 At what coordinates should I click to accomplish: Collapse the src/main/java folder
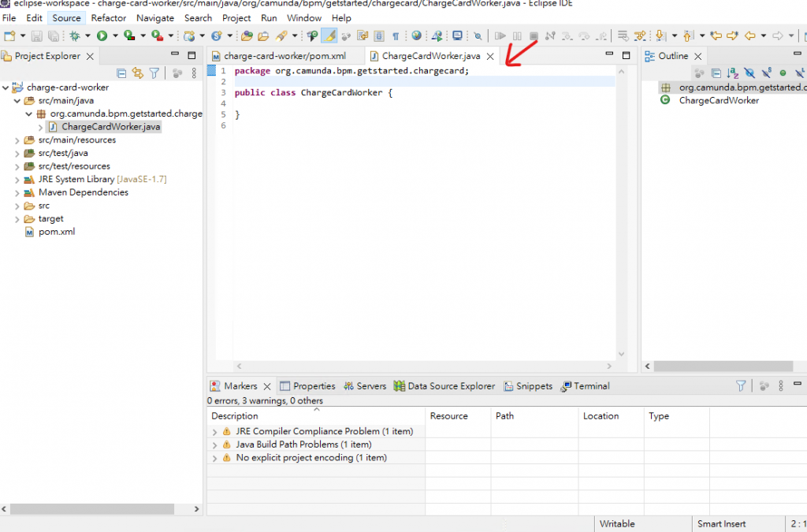click(x=17, y=101)
